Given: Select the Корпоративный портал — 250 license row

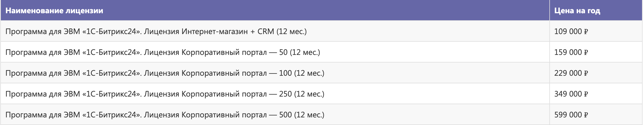Looking at the screenshot, I should tap(321, 93).
